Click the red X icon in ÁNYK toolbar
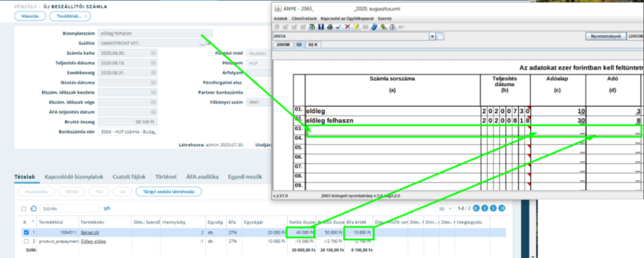Image resolution: width=644 pixels, height=258 pixels. click(348, 27)
